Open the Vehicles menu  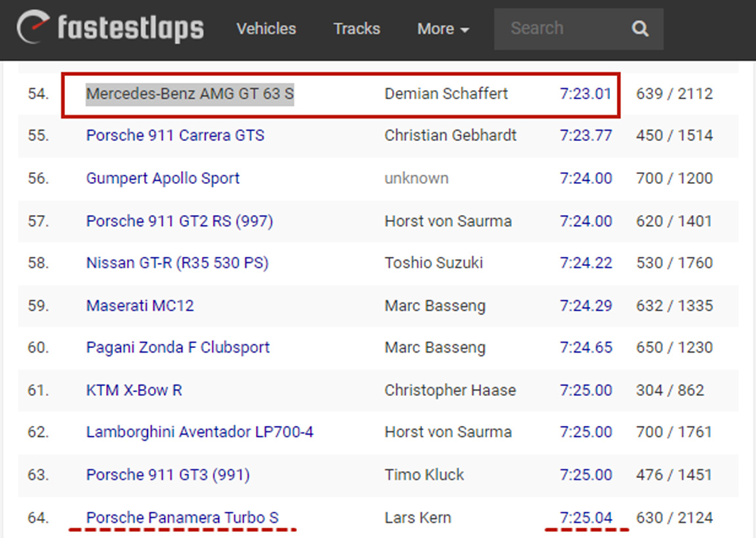click(266, 28)
